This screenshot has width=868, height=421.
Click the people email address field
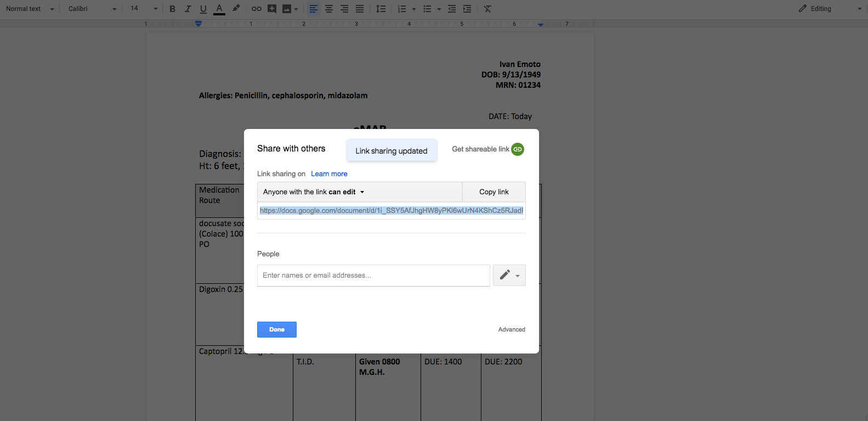[373, 276]
